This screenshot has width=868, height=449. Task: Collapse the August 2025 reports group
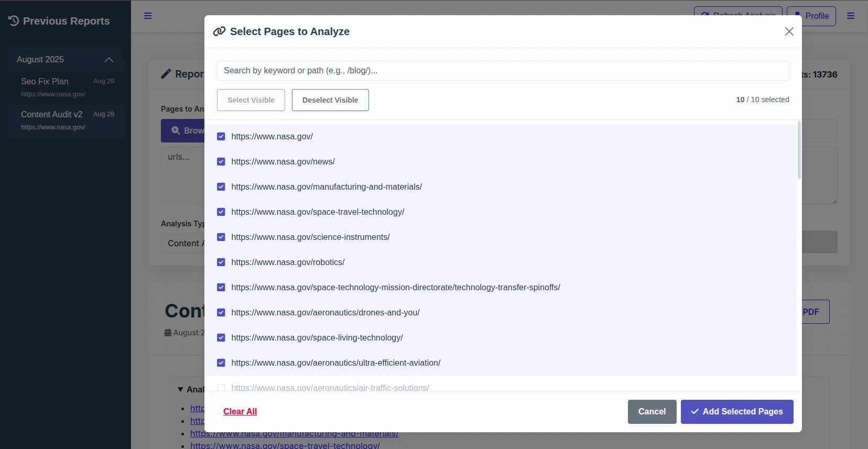coord(66,60)
